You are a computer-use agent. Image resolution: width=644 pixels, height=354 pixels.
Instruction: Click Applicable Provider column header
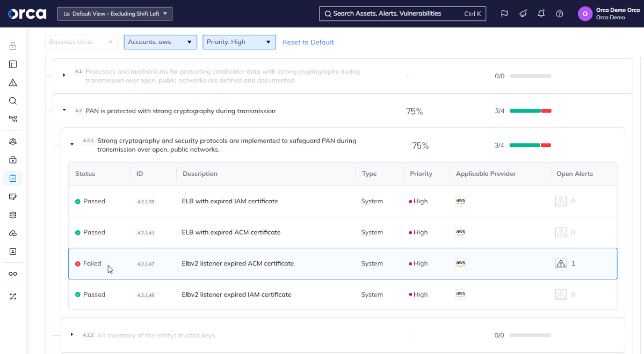[x=486, y=173]
